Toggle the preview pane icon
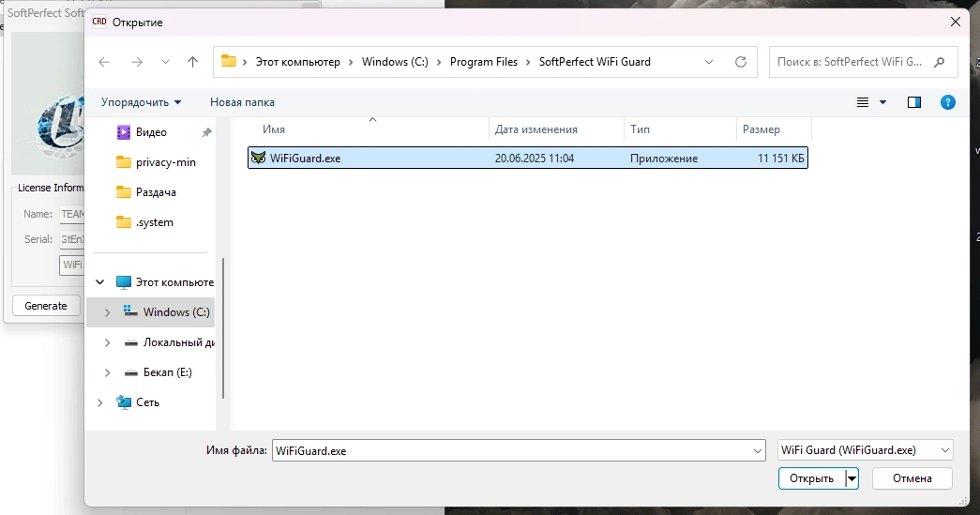The width and height of the screenshot is (980, 515). (x=914, y=102)
